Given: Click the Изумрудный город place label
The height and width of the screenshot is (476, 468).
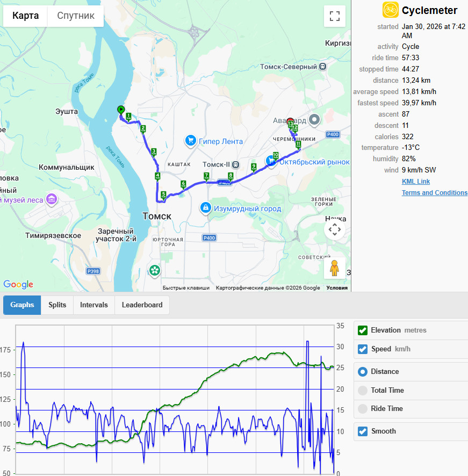Looking at the screenshot, I should click(247, 209).
